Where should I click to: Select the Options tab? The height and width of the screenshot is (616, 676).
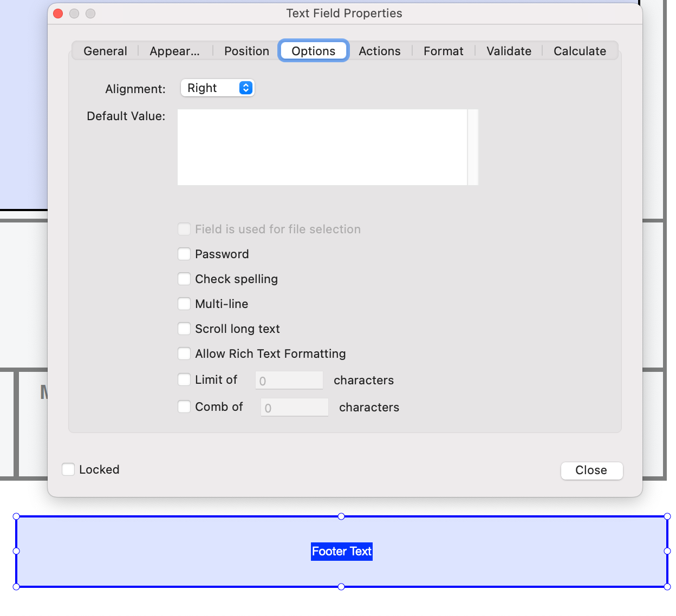pos(313,50)
